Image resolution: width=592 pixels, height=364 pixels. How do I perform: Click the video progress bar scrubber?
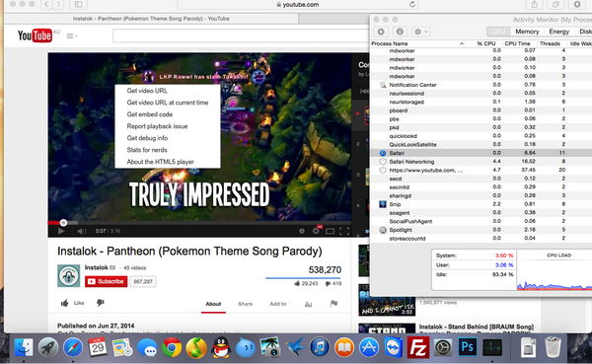[63, 223]
